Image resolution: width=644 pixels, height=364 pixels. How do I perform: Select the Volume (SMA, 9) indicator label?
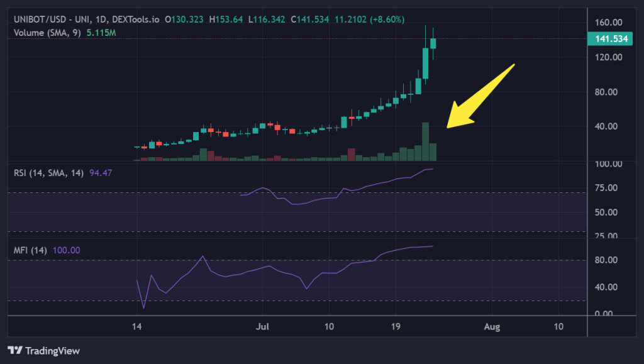pyautogui.click(x=47, y=33)
